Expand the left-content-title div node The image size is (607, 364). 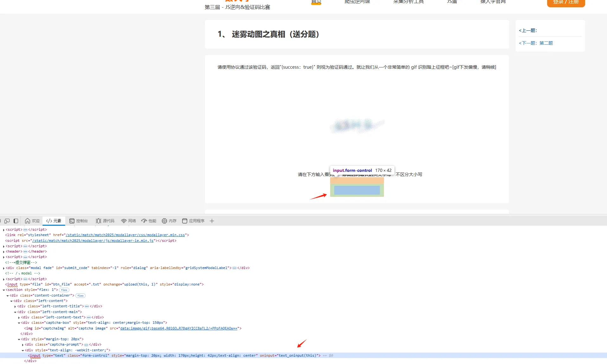tap(15, 306)
